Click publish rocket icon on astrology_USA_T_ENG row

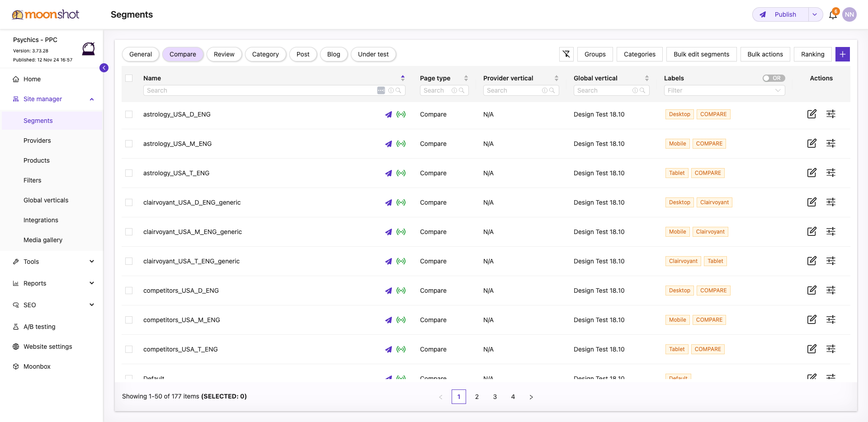click(388, 173)
